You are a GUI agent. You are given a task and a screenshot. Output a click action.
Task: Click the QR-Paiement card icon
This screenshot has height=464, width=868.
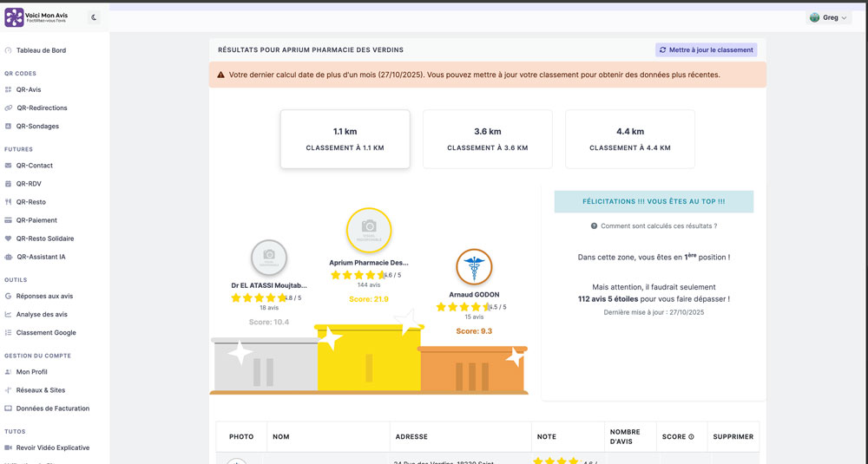coord(9,220)
